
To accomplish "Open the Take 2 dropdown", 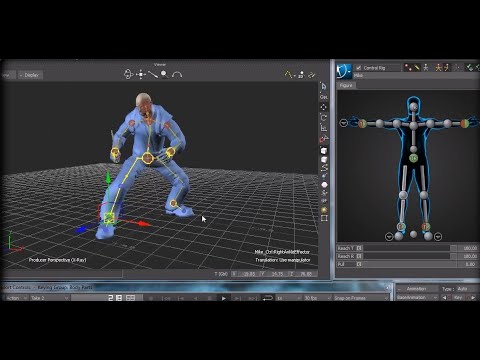I will pyautogui.click(x=50, y=298).
